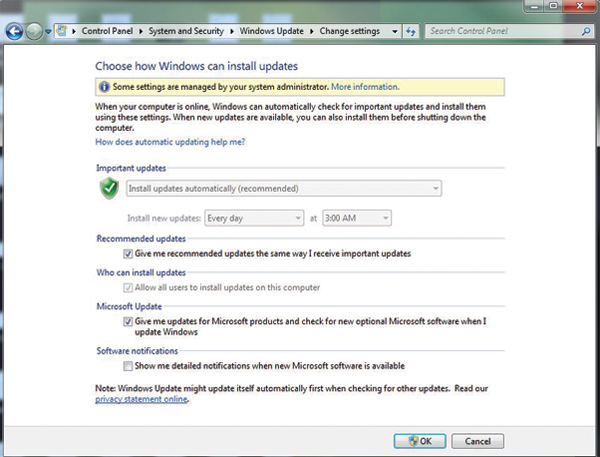
Task: Select Control Panel in the breadcrumb
Action: pos(107,31)
